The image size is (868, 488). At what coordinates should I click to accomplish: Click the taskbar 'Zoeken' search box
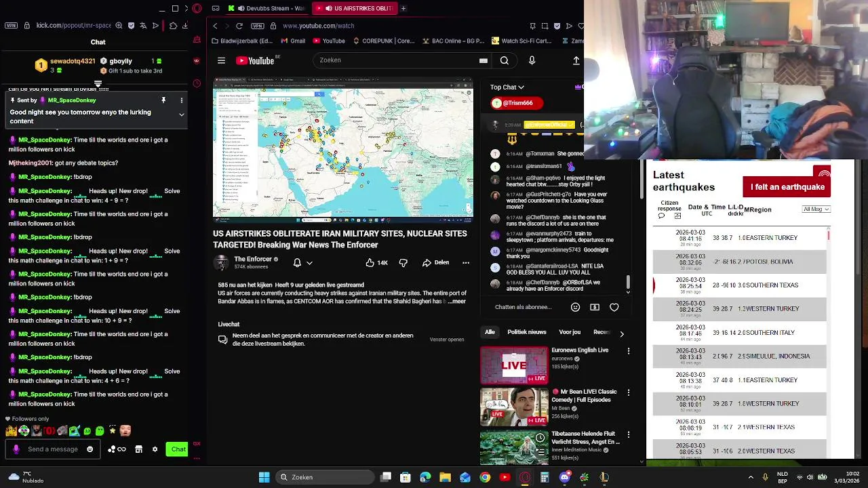pos(325,477)
